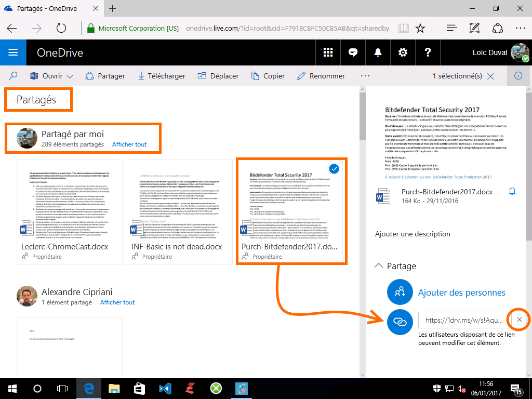
Task: Open a new browser tab with plus button
Action: 113,8
